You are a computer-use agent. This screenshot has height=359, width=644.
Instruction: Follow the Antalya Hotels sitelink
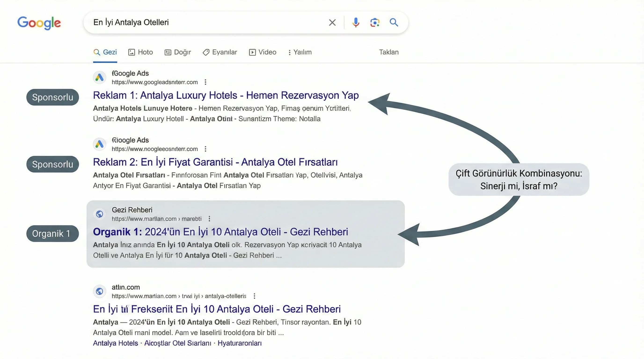[116, 343]
